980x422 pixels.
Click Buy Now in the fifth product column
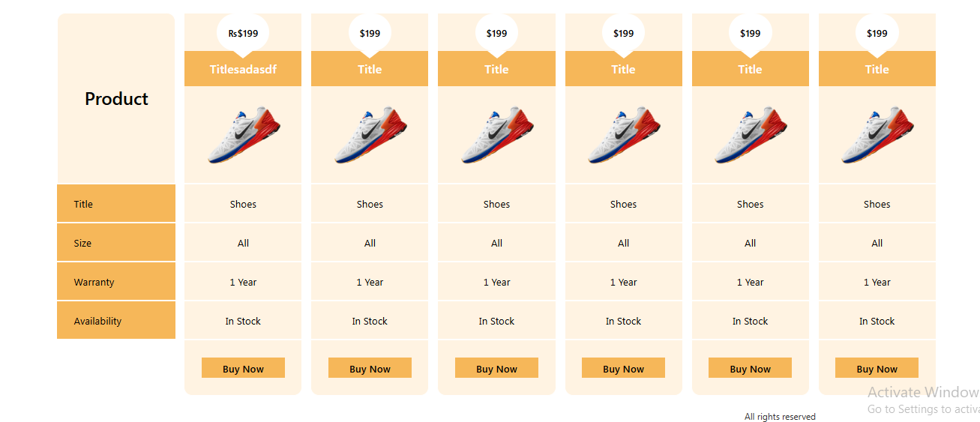[x=750, y=368]
